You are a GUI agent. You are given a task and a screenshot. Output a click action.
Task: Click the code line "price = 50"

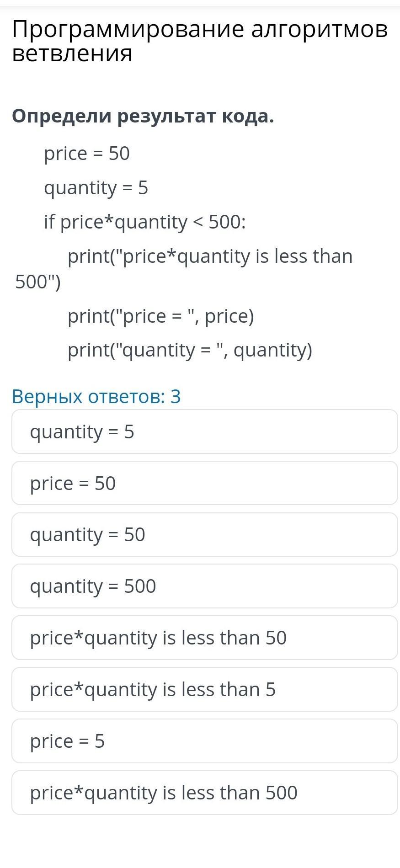[x=87, y=154]
